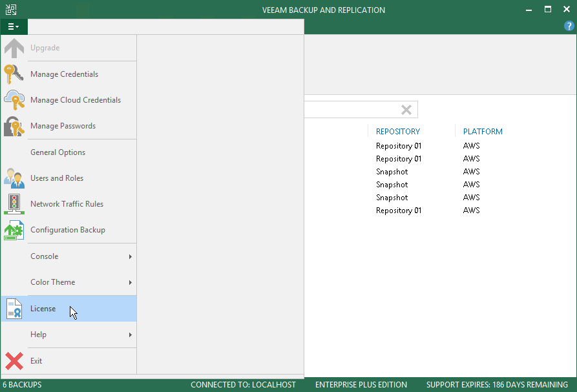
Task: Choose Network Traffic Rules
Action: 68,203
